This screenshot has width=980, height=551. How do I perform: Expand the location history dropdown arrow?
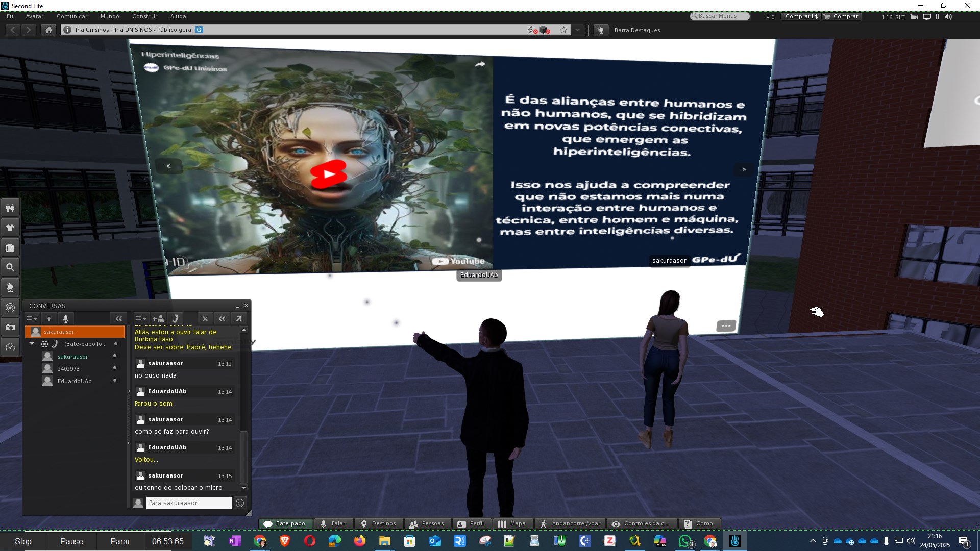(x=578, y=30)
